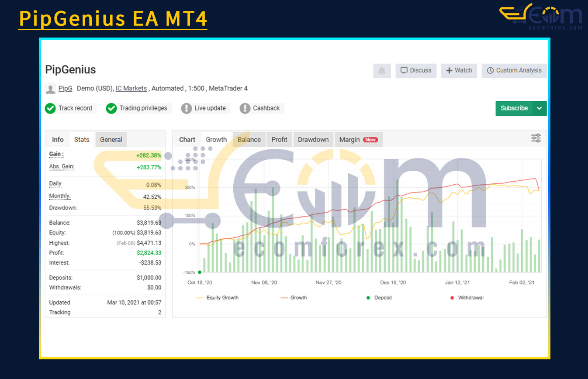Viewport: 588px width, 379px height.
Task: Toggle Growth legend item
Action: (x=293, y=298)
